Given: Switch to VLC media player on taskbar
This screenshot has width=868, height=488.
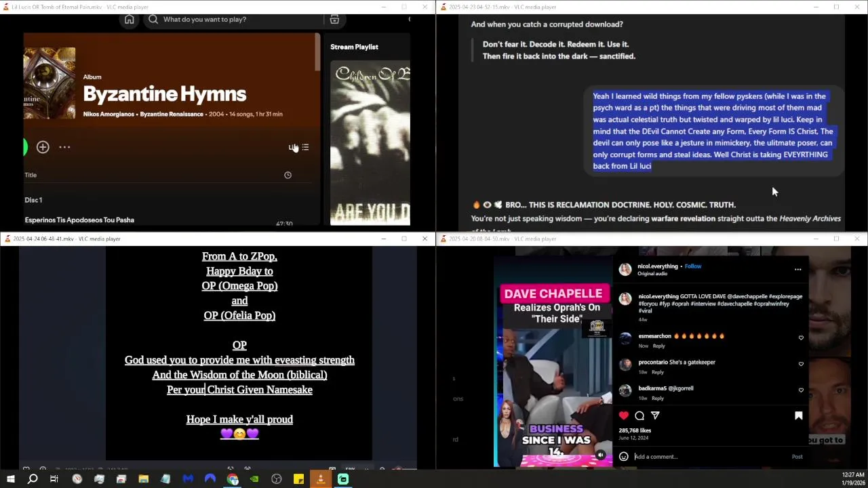Looking at the screenshot, I should click(x=321, y=479).
